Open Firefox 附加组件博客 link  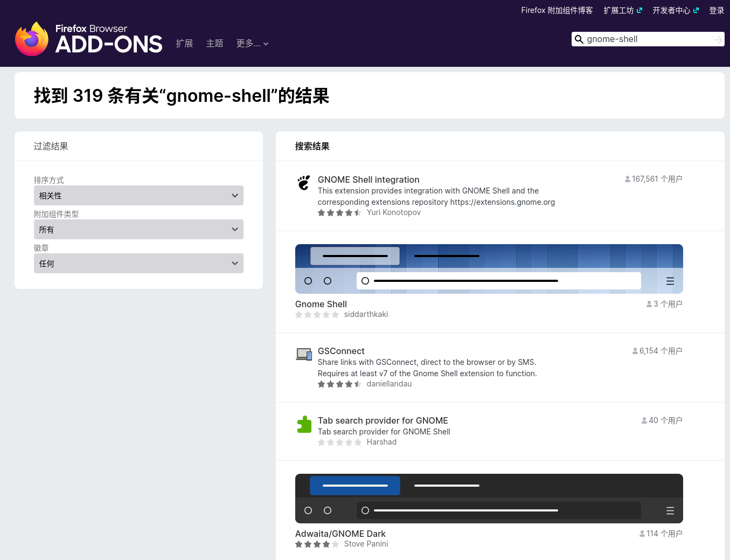tap(557, 10)
